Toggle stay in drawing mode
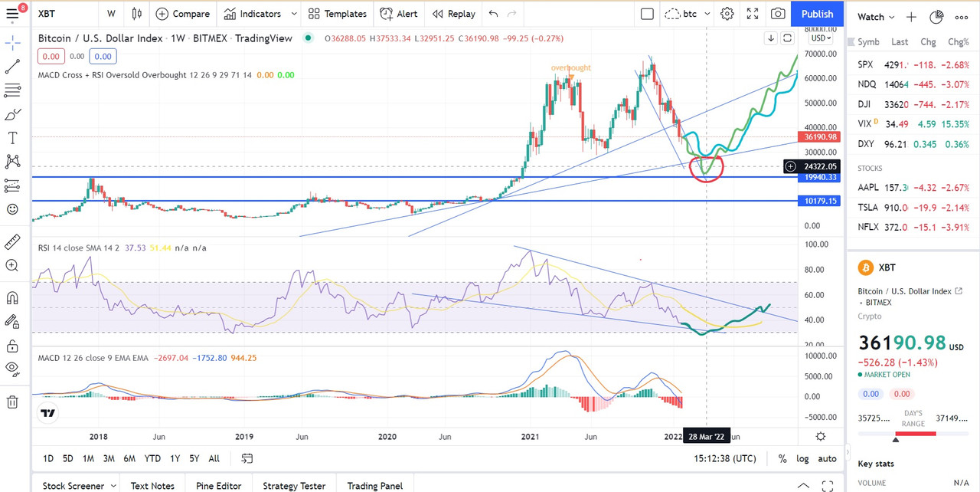 pyautogui.click(x=12, y=322)
